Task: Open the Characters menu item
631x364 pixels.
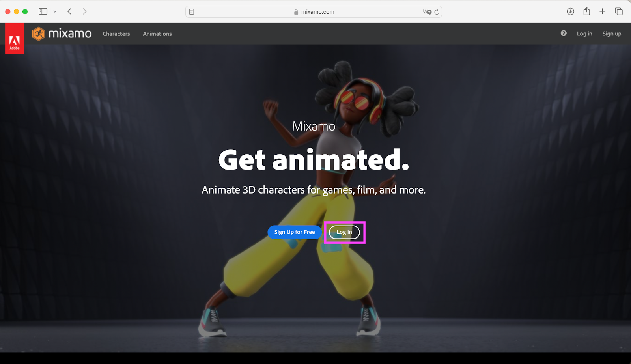Action: pyautogui.click(x=116, y=34)
